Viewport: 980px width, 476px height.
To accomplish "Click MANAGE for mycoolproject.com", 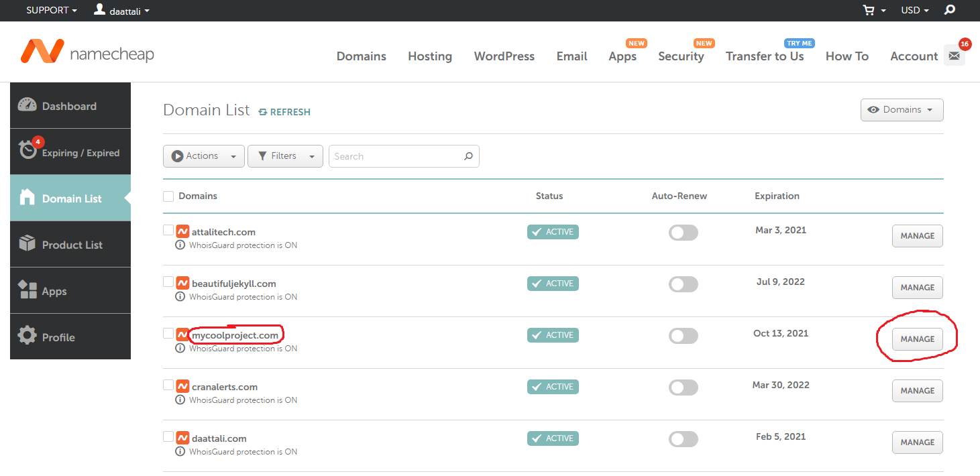I will 917,339.
